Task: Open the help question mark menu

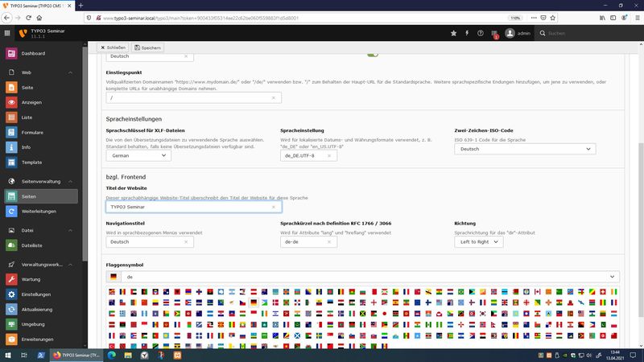Action: coord(480,33)
